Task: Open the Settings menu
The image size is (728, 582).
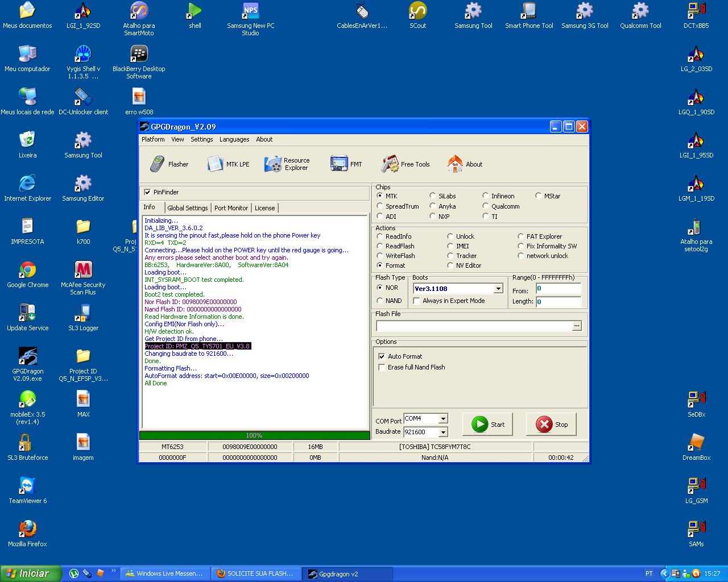Action: click(201, 139)
